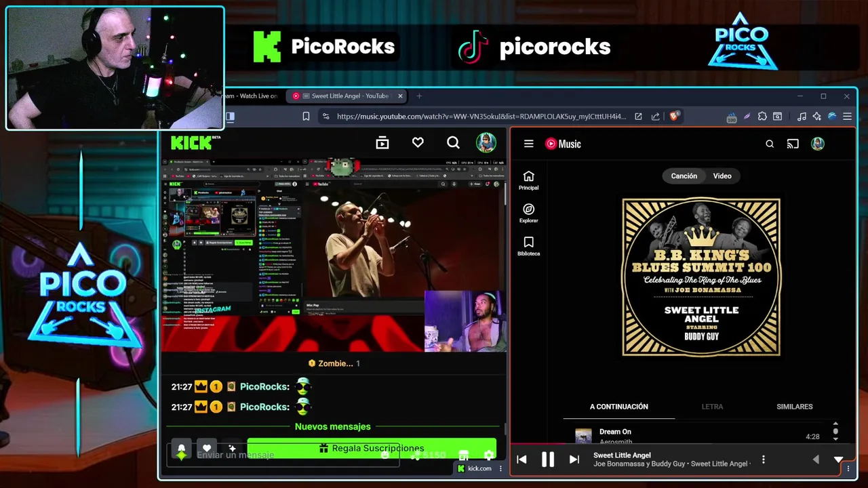Go back to the previous track
This screenshot has height=488, width=868.
pyautogui.click(x=521, y=460)
